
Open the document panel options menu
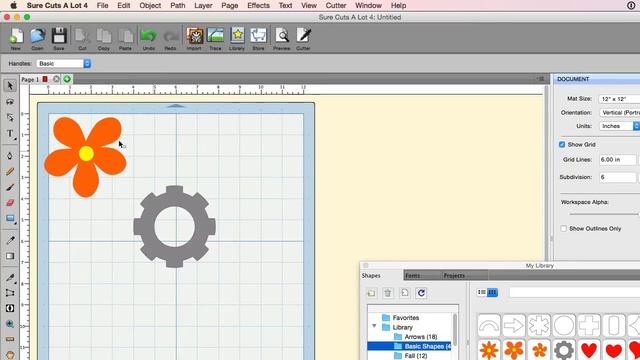click(540, 79)
